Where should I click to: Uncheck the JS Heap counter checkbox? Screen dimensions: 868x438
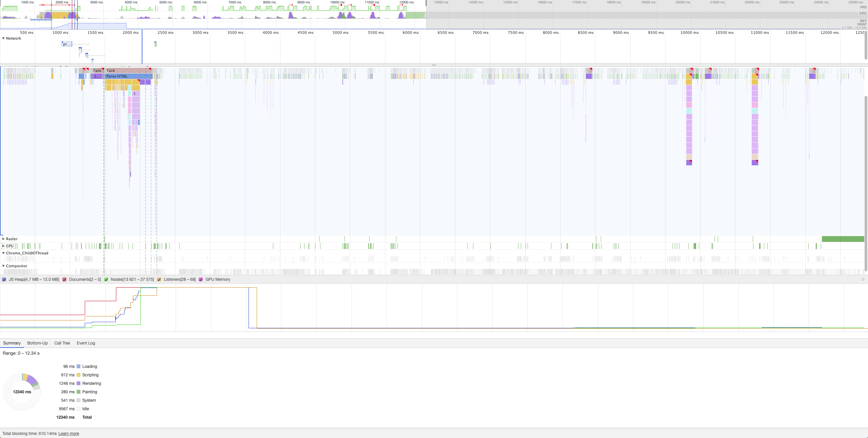point(4,279)
